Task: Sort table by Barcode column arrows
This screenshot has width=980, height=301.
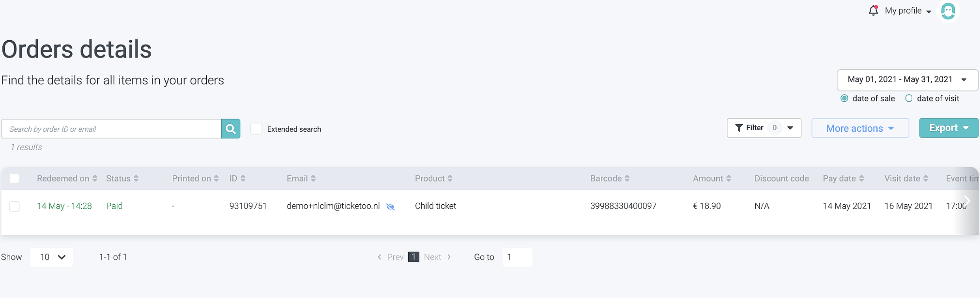Action: [x=627, y=179]
